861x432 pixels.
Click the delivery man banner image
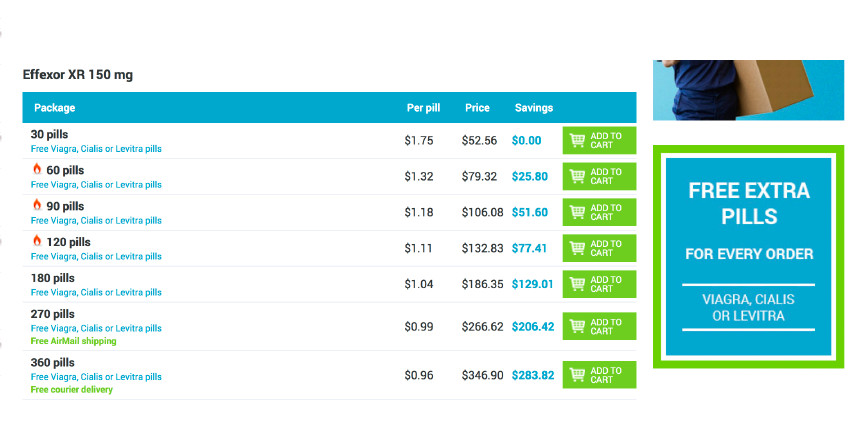748,90
